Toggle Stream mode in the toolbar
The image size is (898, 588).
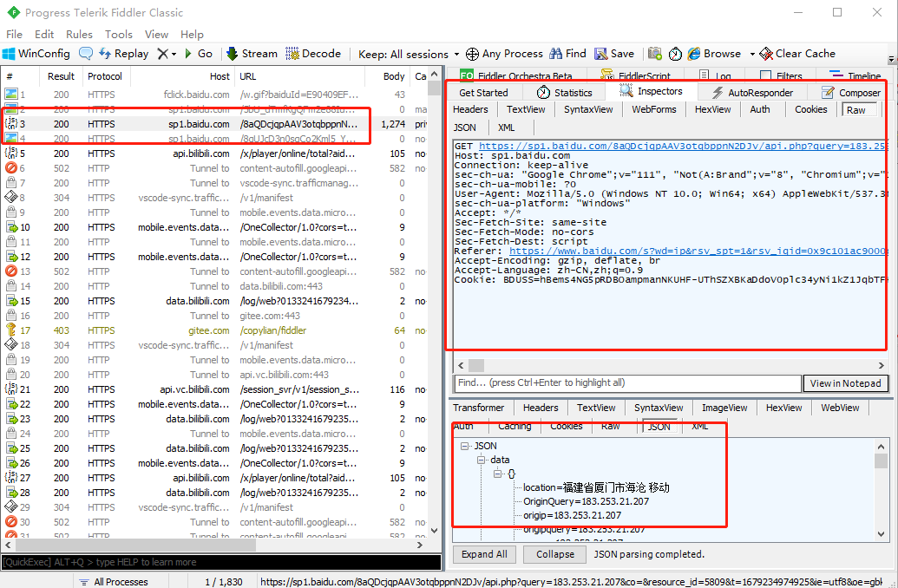click(252, 54)
